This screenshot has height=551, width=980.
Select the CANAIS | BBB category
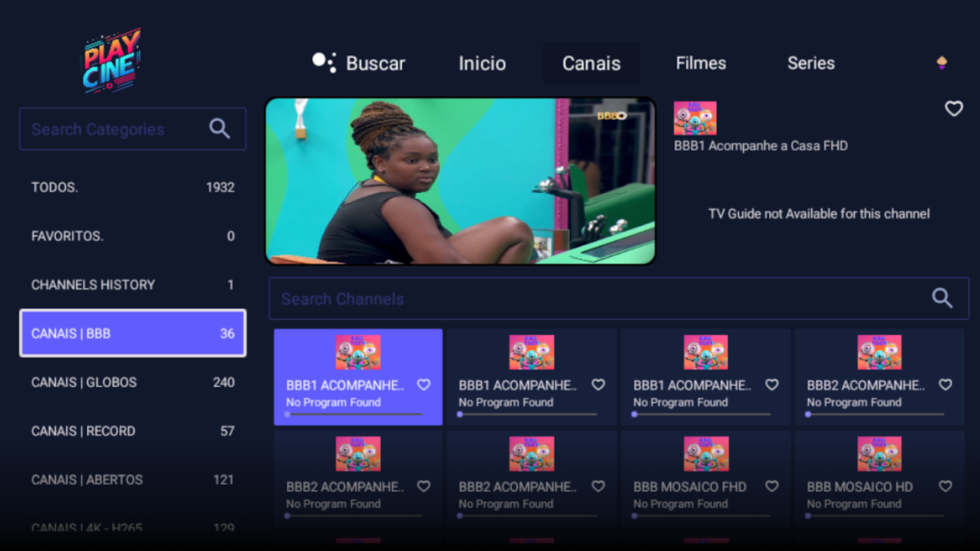(133, 333)
